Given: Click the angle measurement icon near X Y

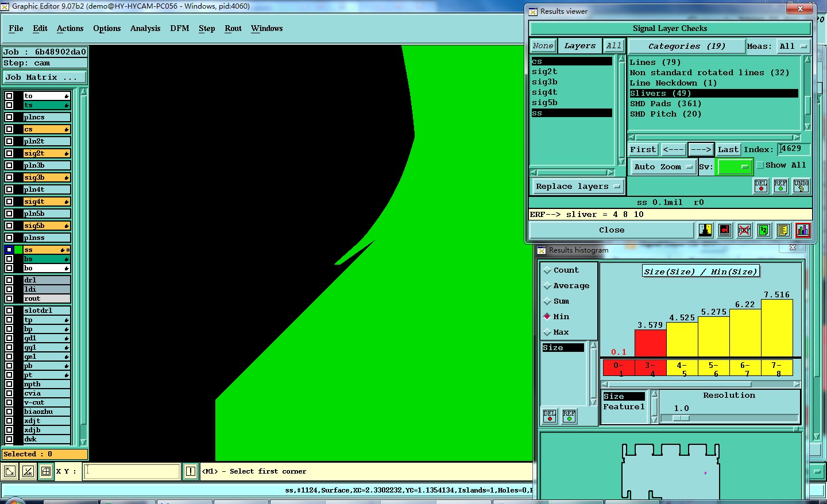Looking at the screenshot, I should (28, 471).
